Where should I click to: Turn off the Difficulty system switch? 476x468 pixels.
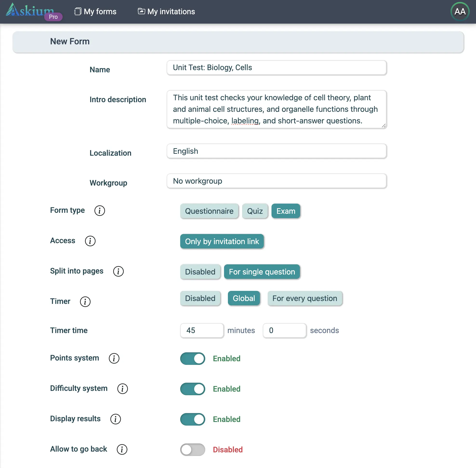(192, 389)
